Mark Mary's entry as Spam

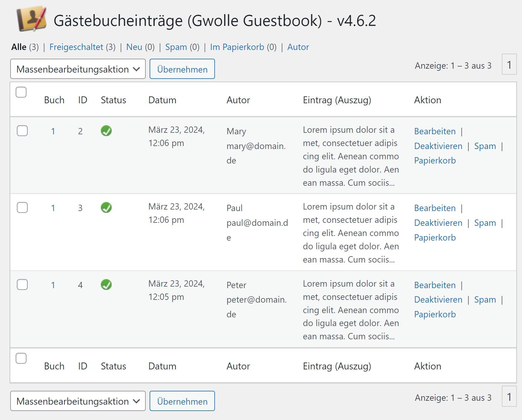click(x=485, y=146)
